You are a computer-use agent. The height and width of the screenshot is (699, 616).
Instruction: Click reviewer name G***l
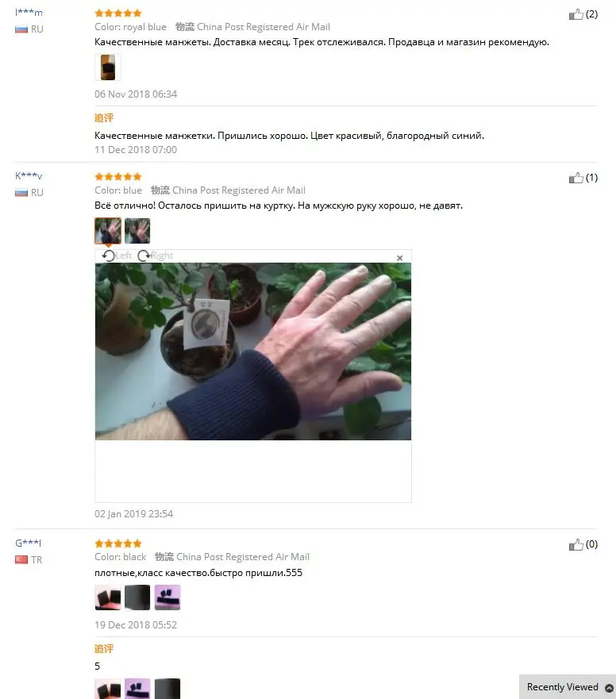pos(28,543)
